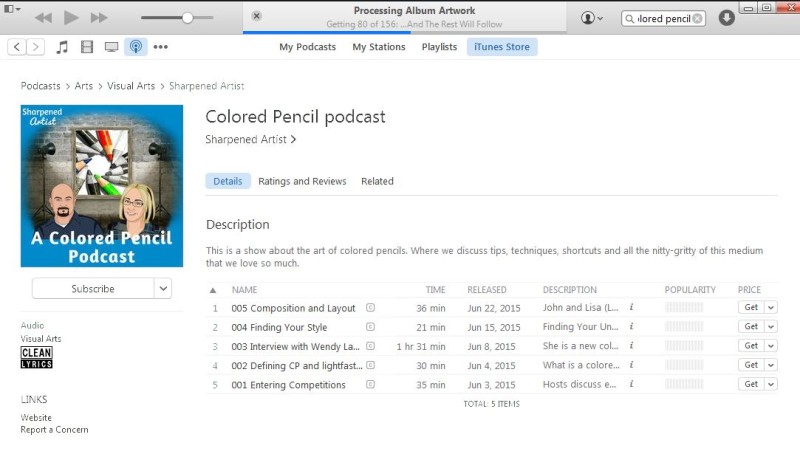The image size is (800, 454).
Task: Open the more libraries ellipsis menu
Action: [161, 47]
